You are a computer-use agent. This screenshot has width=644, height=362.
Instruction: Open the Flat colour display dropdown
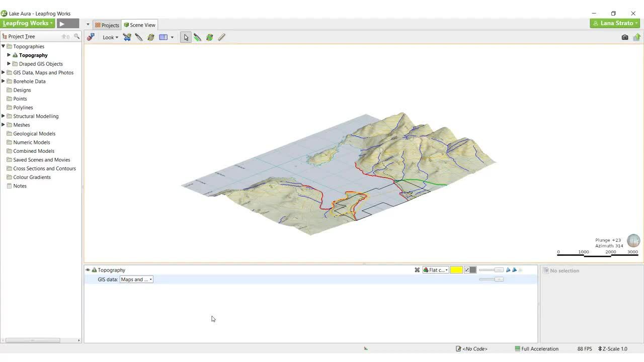coord(436,270)
